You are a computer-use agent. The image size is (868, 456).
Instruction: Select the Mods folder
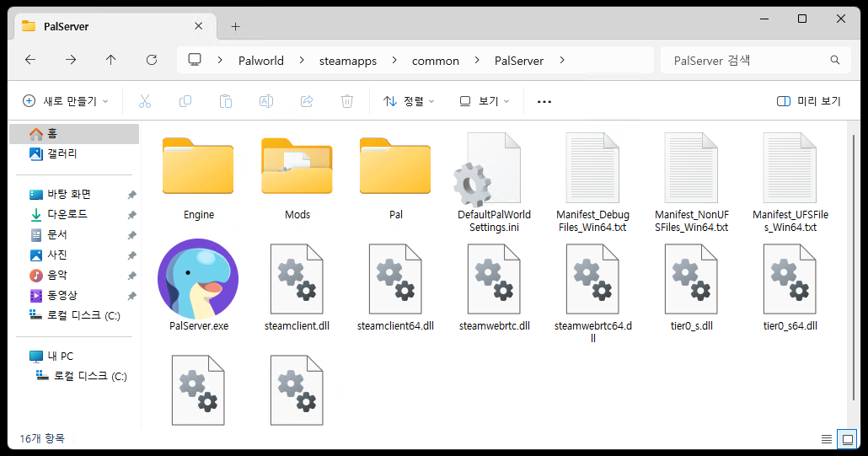tap(297, 178)
